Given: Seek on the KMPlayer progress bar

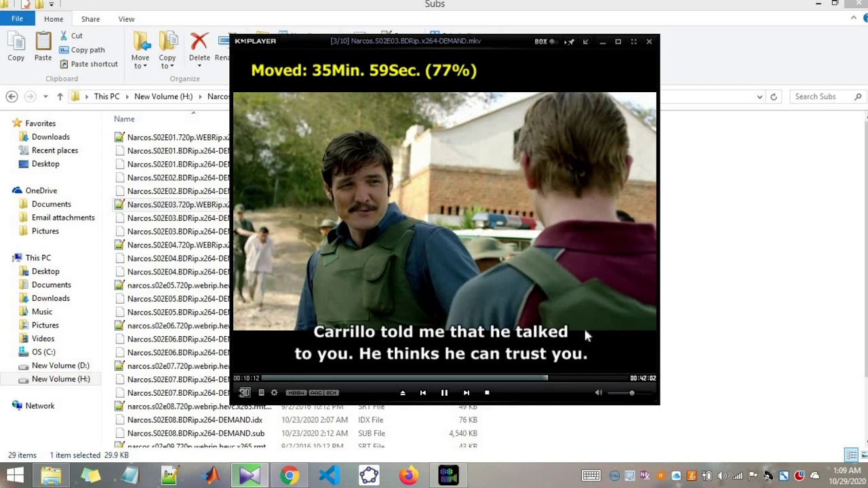Looking at the screenshot, I should click(444, 378).
